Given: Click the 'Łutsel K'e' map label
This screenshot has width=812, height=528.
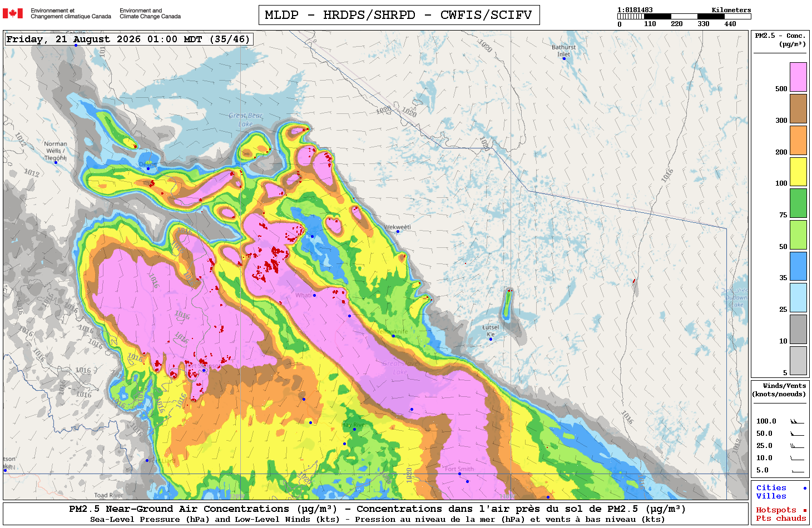Looking at the screenshot, I should click(x=491, y=331).
